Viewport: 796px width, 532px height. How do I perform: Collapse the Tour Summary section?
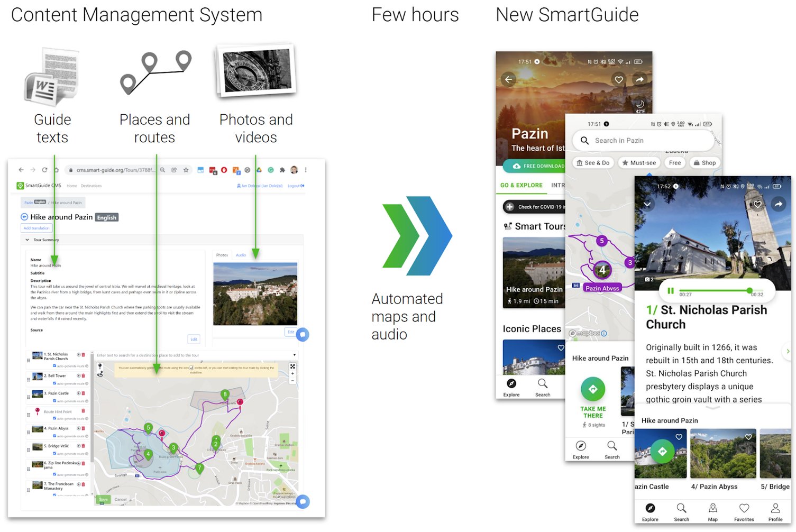[28, 240]
